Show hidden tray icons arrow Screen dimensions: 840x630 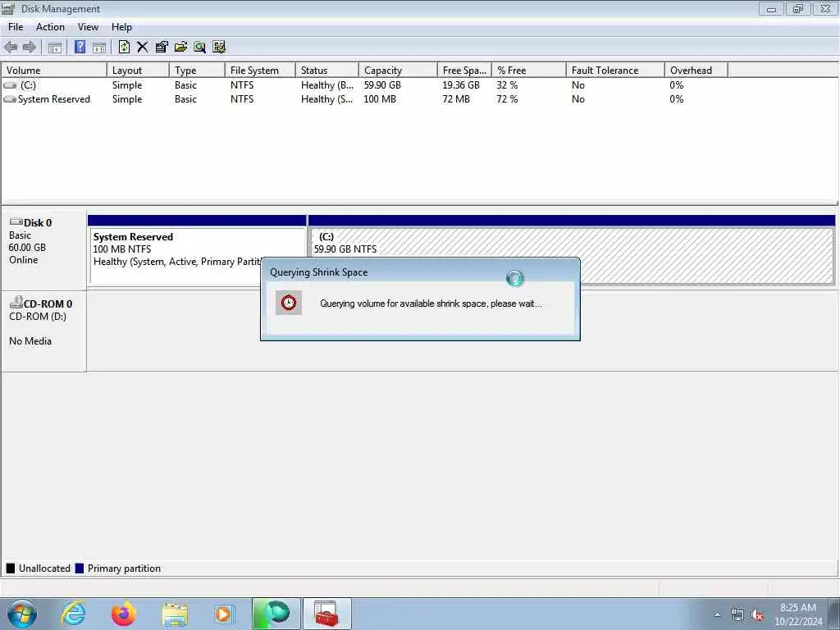pyautogui.click(x=717, y=615)
